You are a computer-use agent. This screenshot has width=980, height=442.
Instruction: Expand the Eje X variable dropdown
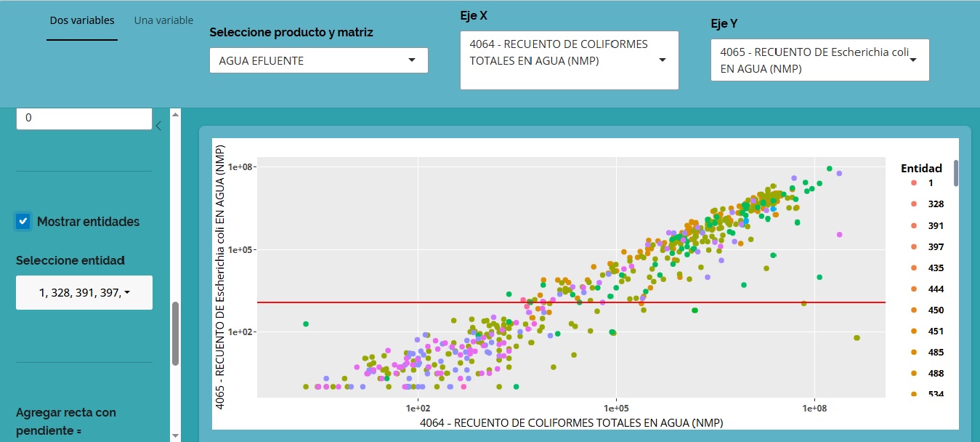coord(569,60)
